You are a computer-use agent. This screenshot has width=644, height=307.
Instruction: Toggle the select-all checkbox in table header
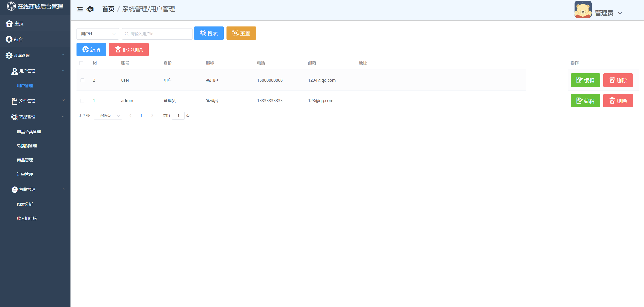[x=81, y=63]
